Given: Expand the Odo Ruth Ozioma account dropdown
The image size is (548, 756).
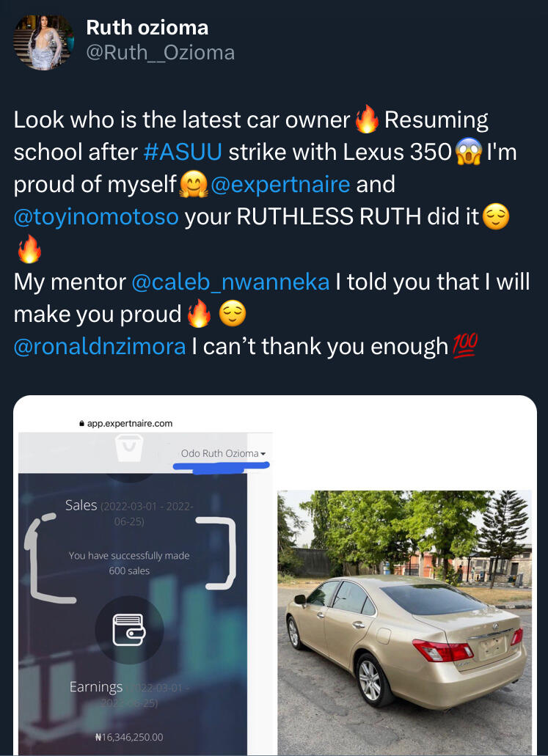Looking at the screenshot, I should pyautogui.click(x=223, y=454).
